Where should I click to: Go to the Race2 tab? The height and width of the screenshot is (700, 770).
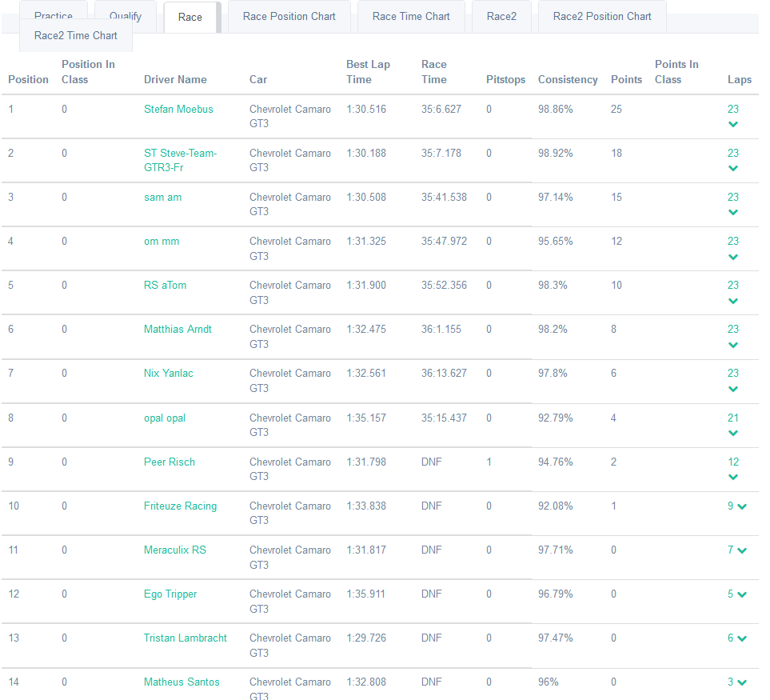501,17
